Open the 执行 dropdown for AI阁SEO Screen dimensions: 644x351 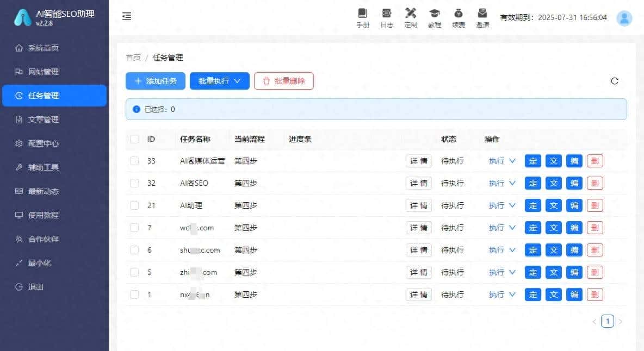tap(500, 183)
